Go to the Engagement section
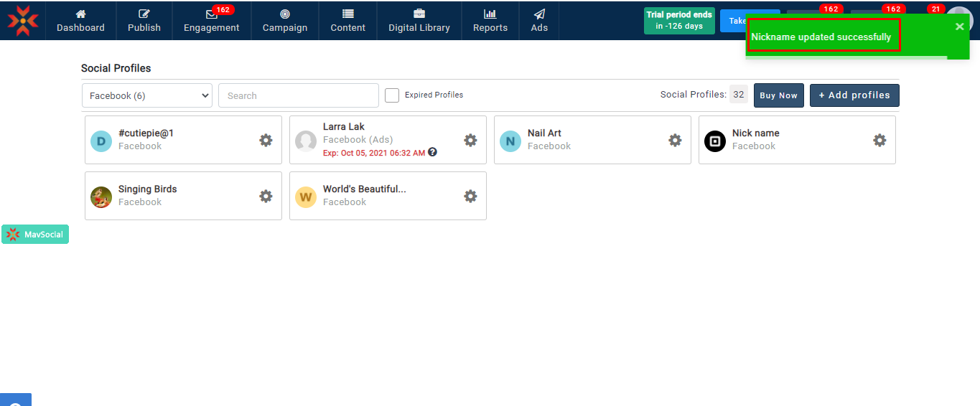 (x=211, y=21)
